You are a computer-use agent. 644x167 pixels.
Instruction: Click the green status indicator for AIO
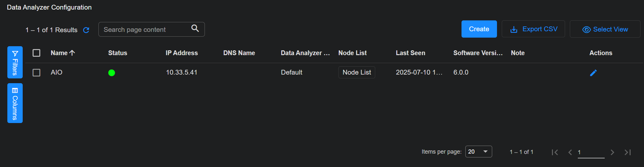click(x=112, y=73)
